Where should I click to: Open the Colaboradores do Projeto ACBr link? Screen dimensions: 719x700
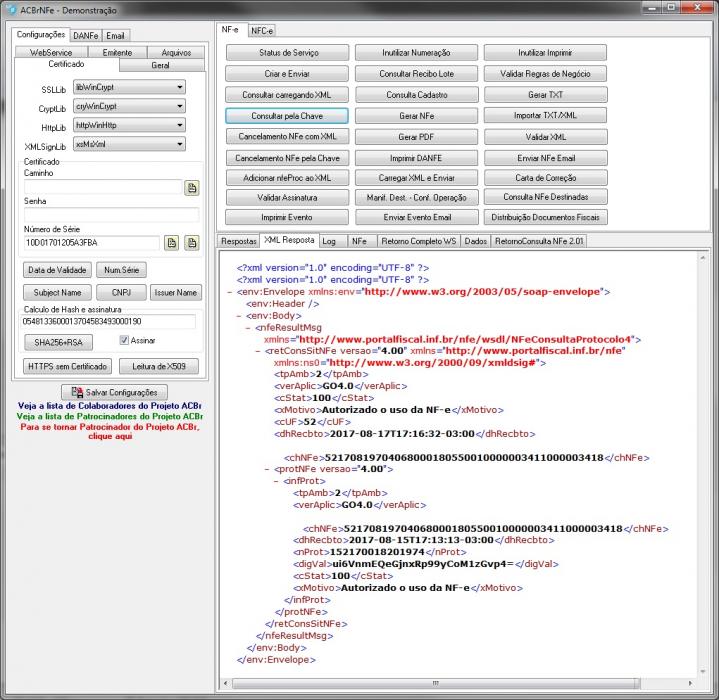pos(110,406)
